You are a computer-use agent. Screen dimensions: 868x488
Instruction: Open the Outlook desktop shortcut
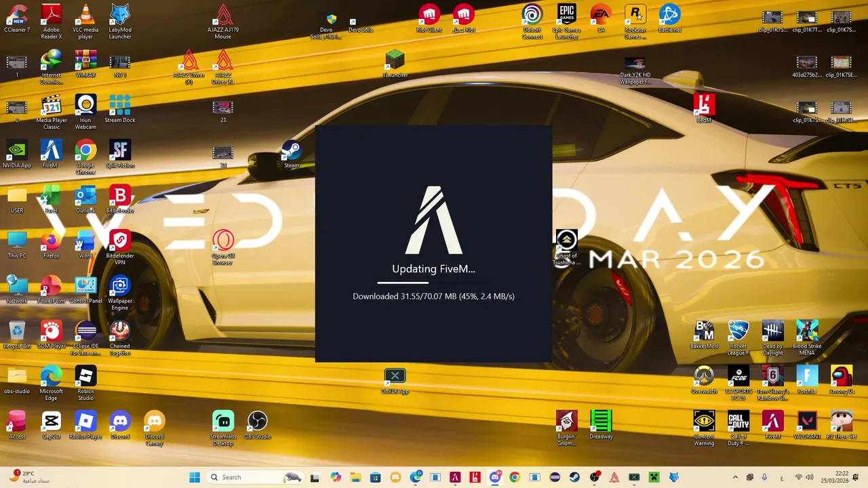[x=85, y=200]
